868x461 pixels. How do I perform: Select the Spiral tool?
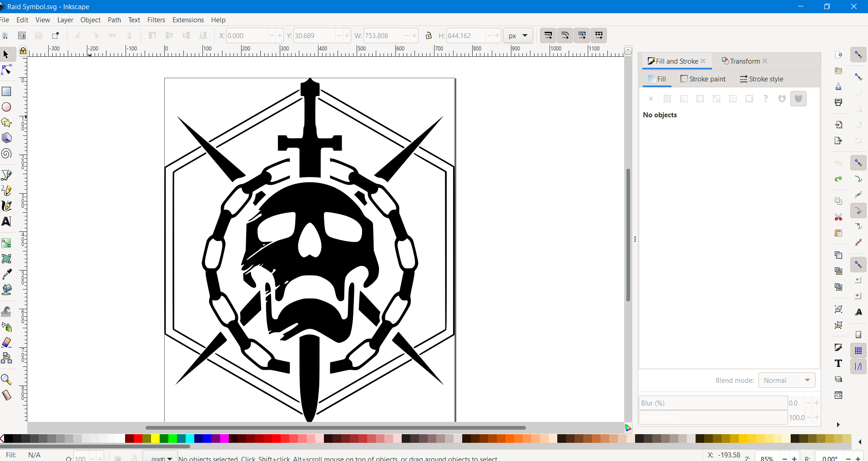click(x=7, y=154)
